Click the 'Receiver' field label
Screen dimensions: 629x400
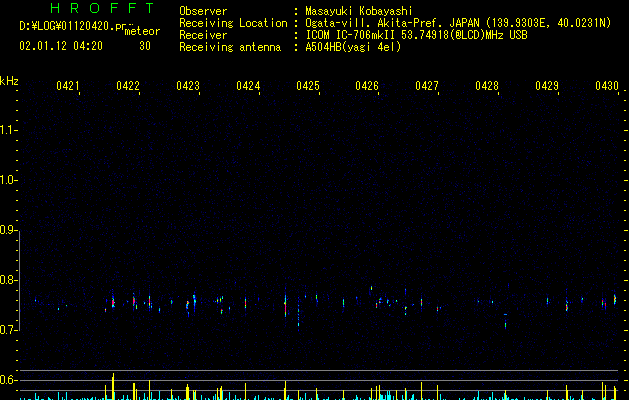(x=203, y=35)
